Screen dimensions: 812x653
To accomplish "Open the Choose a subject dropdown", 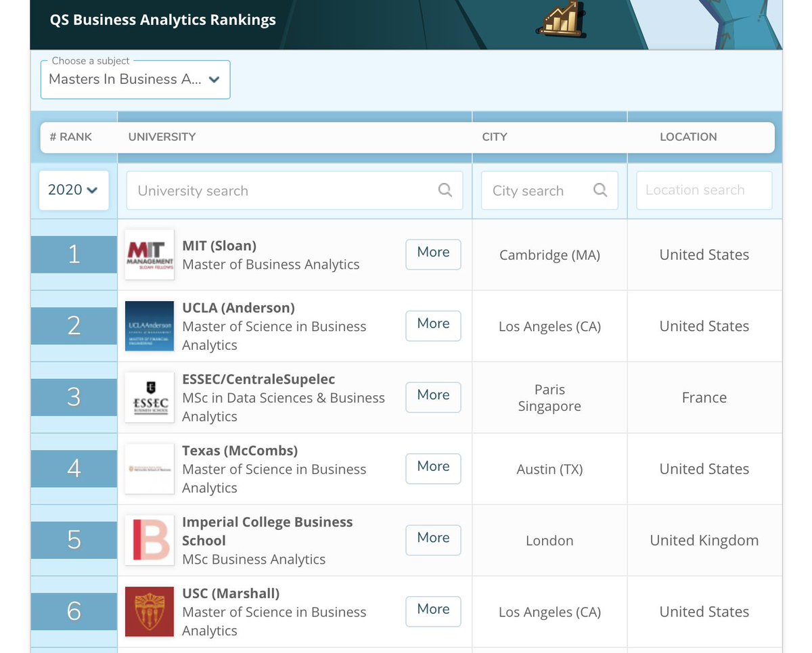I will (x=135, y=79).
